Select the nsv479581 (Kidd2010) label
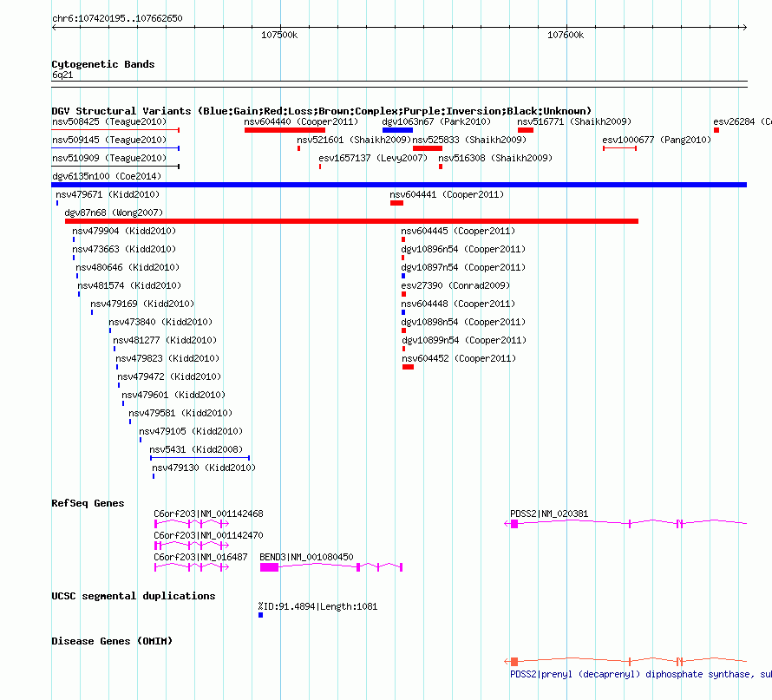The height and width of the screenshot is (700, 772). 180,413
